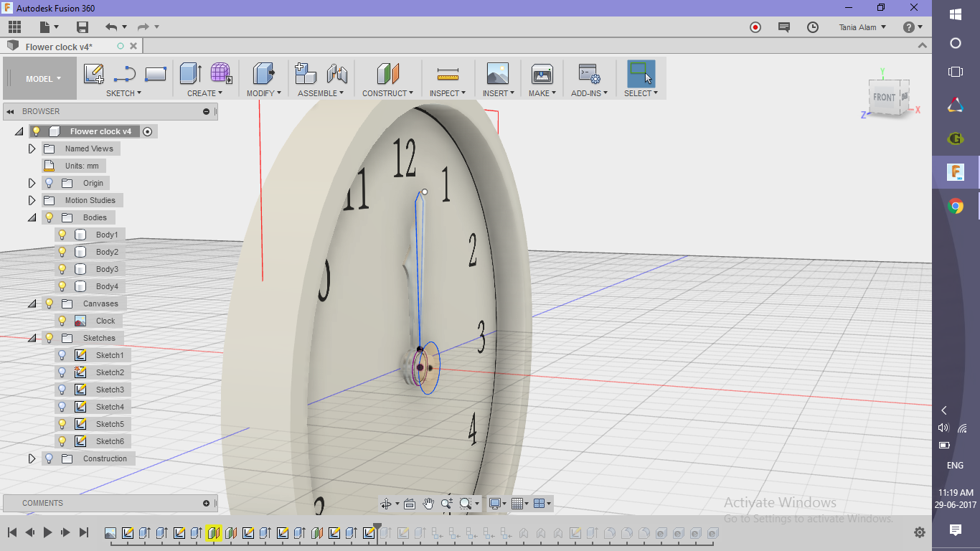Expand the COMMENTS panel plus button
The image size is (980, 551).
[206, 503]
